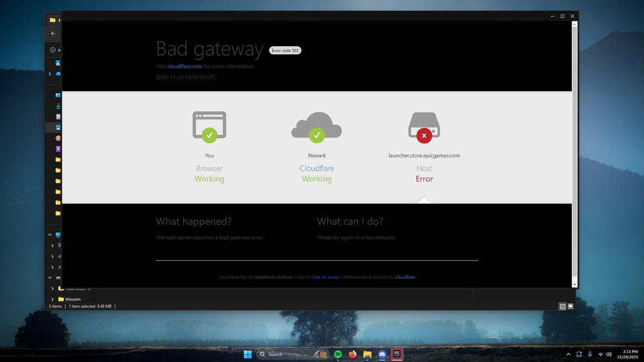The height and width of the screenshot is (362, 644).
Task: Open Desktop quick access icon in Explorer
Action: [x=58, y=95]
